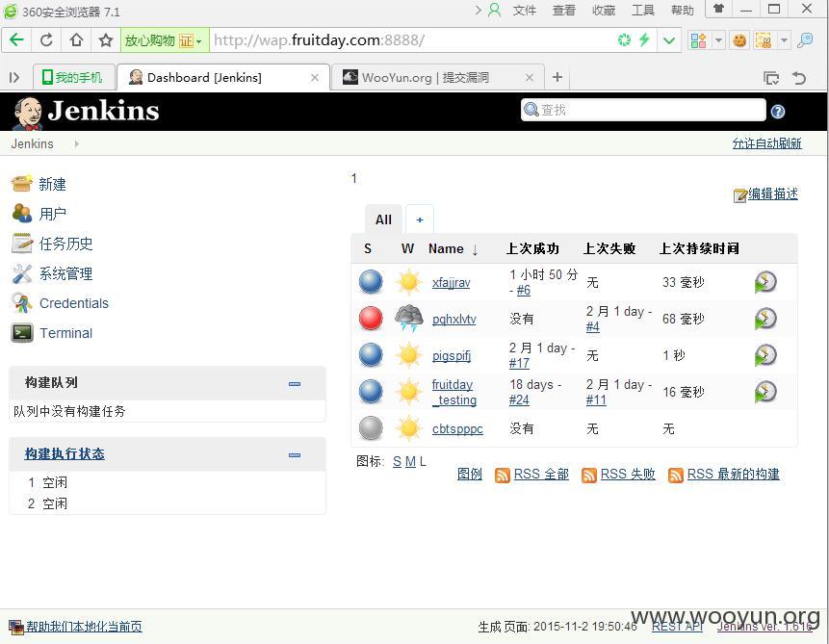Schedule a build for xfajjrav

765,282
